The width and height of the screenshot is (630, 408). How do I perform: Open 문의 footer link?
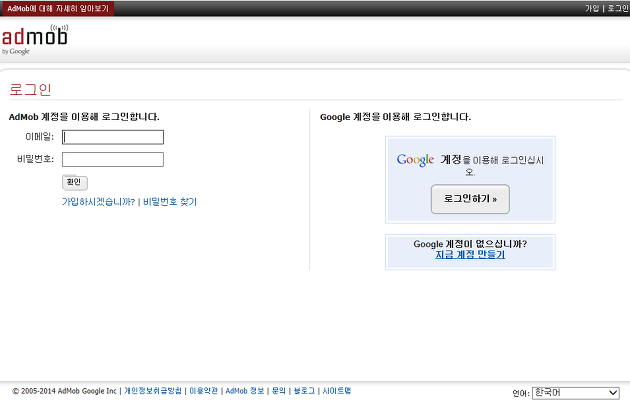point(278,391)
